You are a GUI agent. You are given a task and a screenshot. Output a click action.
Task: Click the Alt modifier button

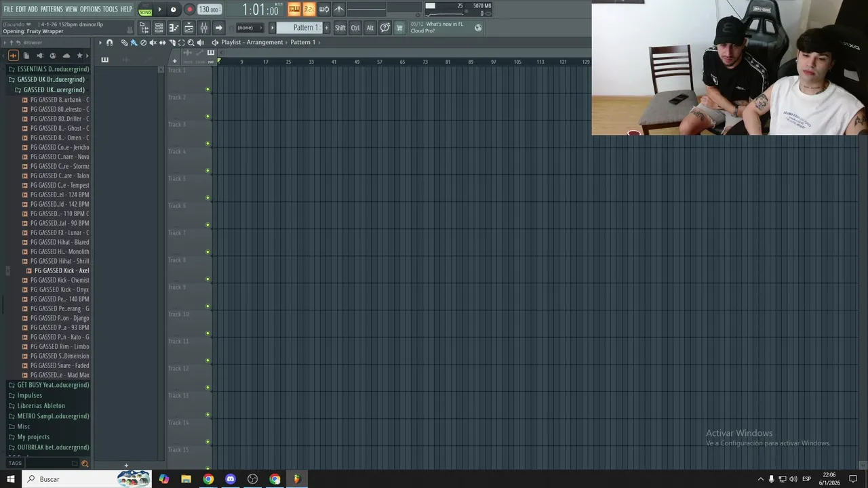pyautogui.click(x=370, y=28)
